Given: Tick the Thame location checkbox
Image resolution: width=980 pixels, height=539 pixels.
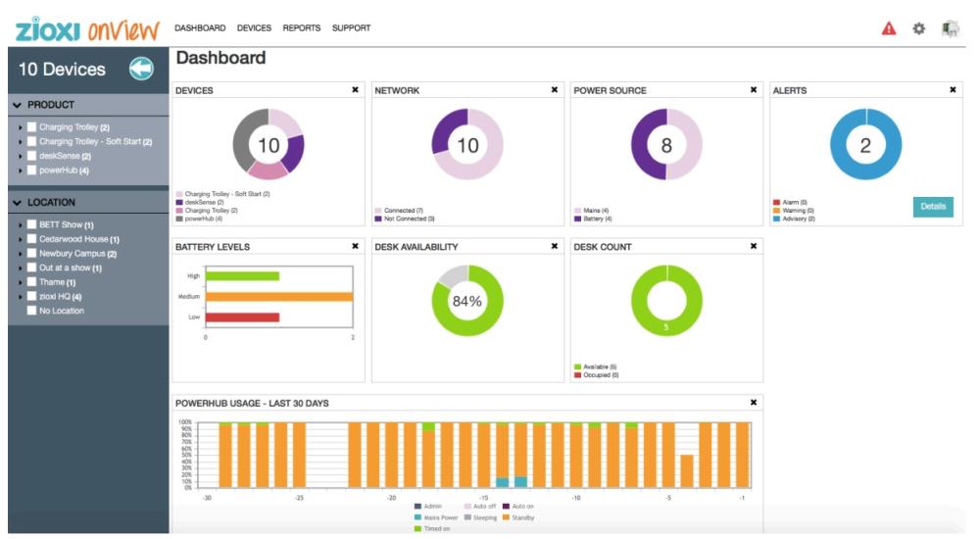Looking at the screenshot, I should coord(32,282).
